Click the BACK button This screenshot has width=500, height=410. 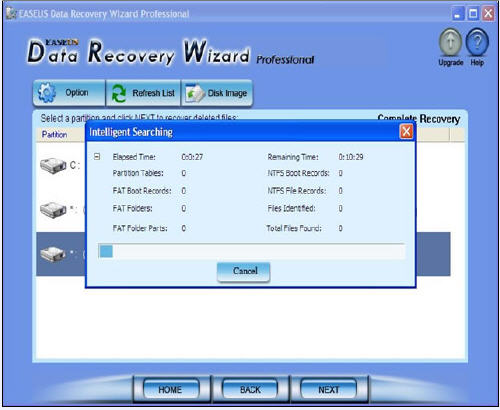250,389
